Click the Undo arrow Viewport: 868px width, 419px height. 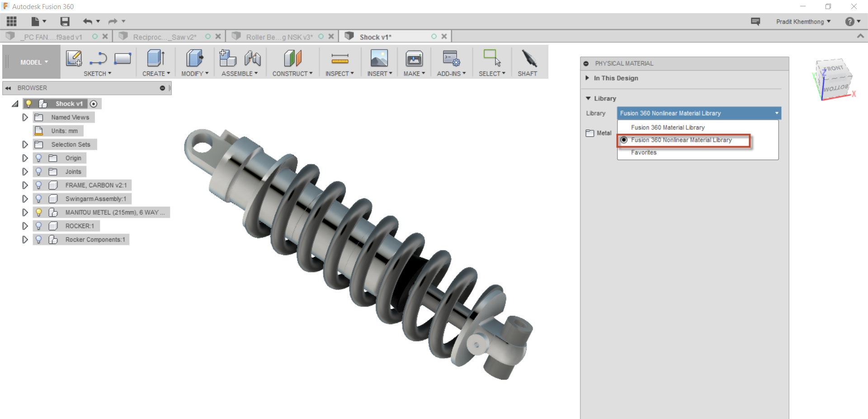click(87, 21)
